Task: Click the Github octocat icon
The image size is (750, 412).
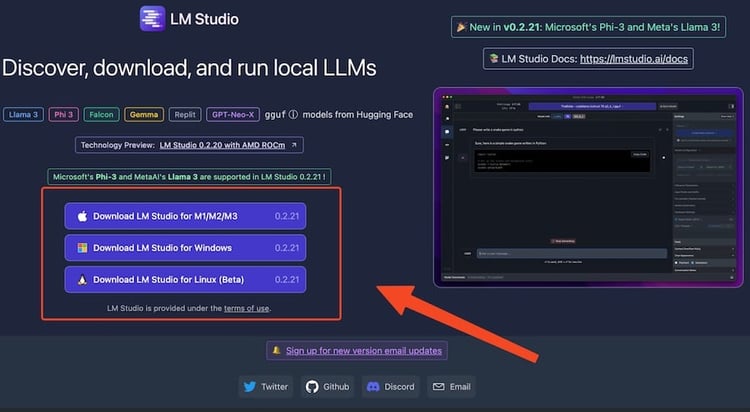Action: click(x=312, y=387)
